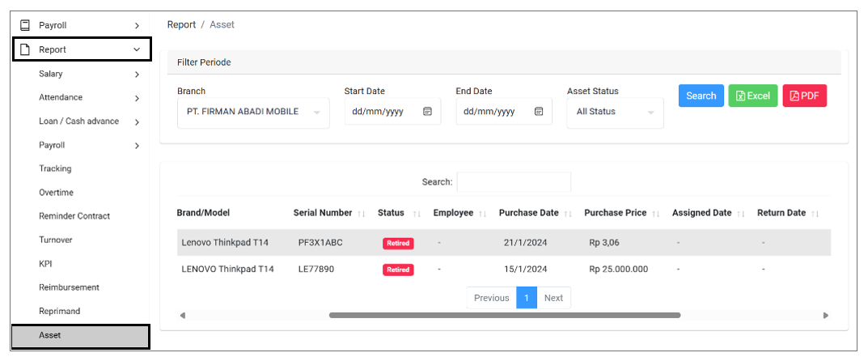Image resolution: width=868 pixels, height=357 pixels.
Task: Sort by Purchase Date column arrows
Action: (568, 214)
